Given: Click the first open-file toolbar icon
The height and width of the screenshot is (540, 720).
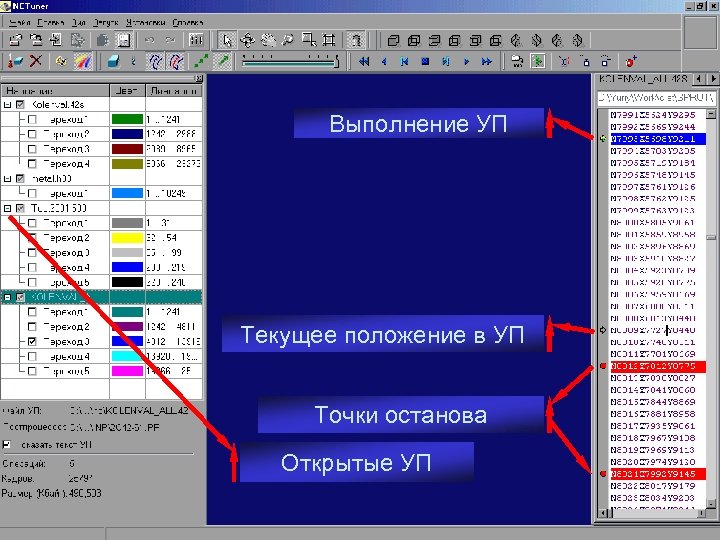Looking at the screenshot, I should pos(15,40).
